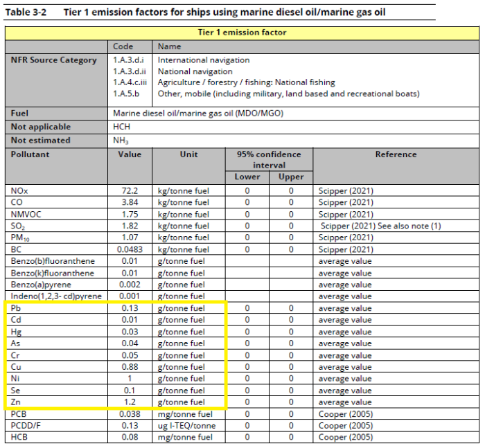Click the Pb row label in highlighted box
This screenshot has width=485, height=448.
17,309
